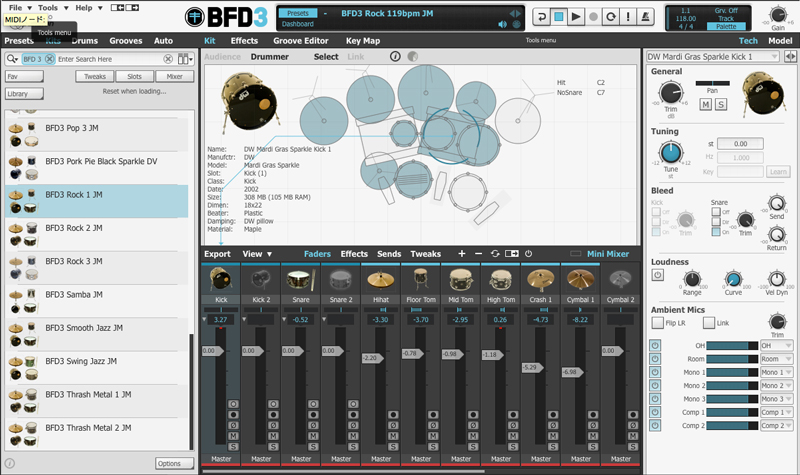Screen dimensions: 800x475
Task: Click the High Tom channel icon
Action: (501, 280)
